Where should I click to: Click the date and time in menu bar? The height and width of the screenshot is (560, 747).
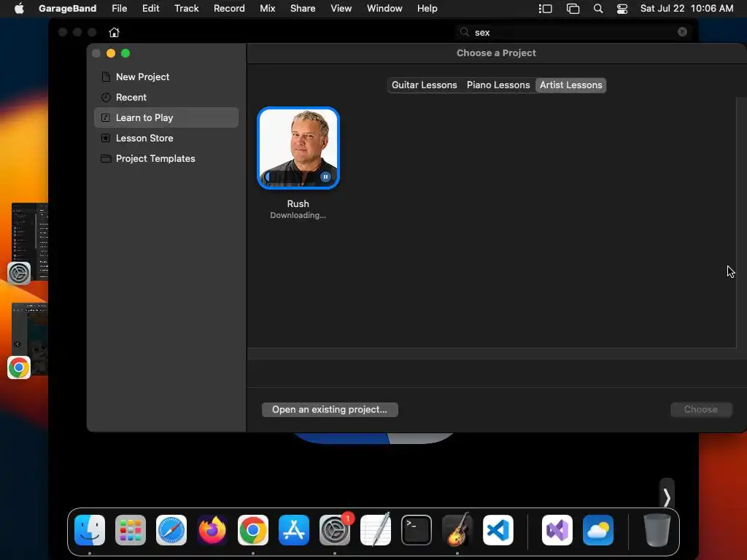pos(686,9)
